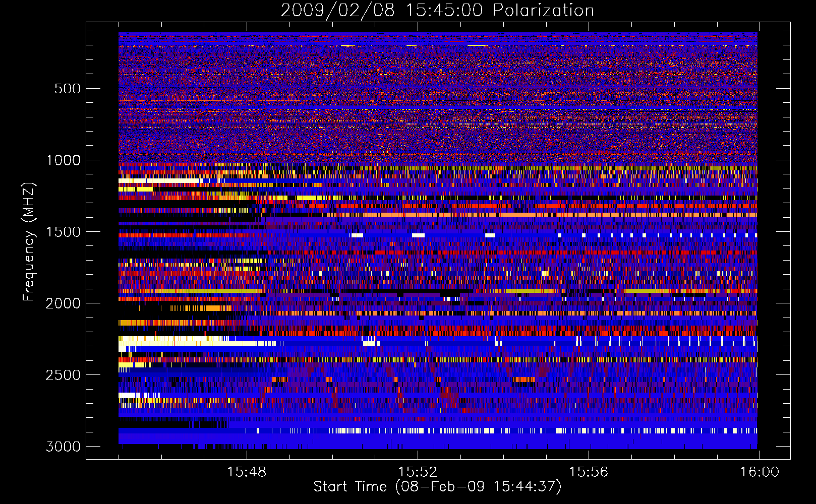
Task: Click the 16:00 time tick label
Action: 760,472
